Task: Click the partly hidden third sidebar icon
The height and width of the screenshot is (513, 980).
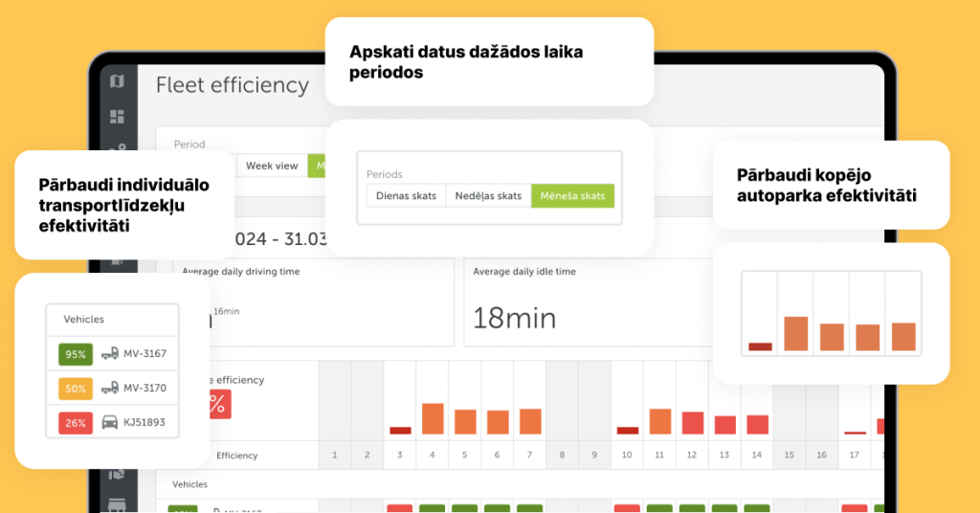Action: [119, 147]
